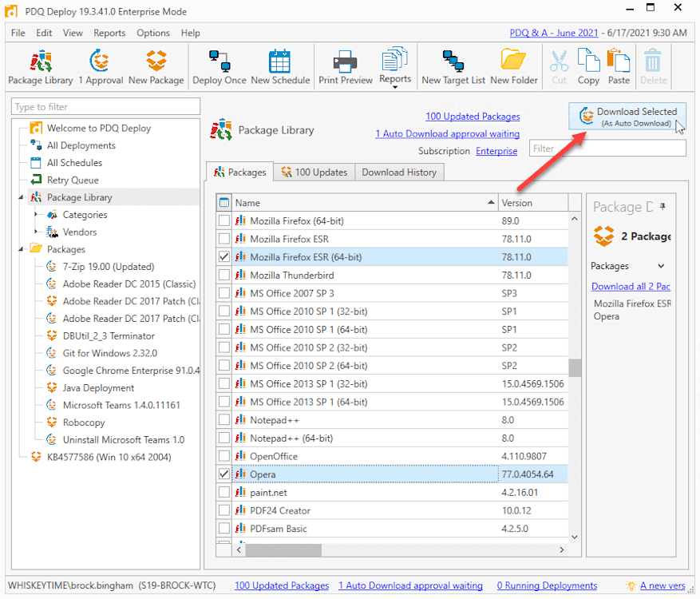Screen dimensions: 700x599
Task: Open the Edit menu
Action: 44,33
